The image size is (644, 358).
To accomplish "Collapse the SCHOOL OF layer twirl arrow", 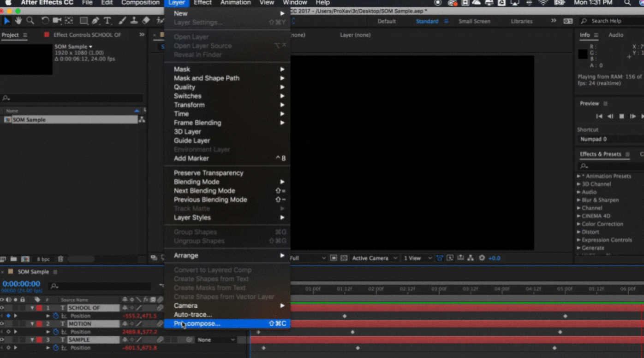I will [x=32, y=308].
